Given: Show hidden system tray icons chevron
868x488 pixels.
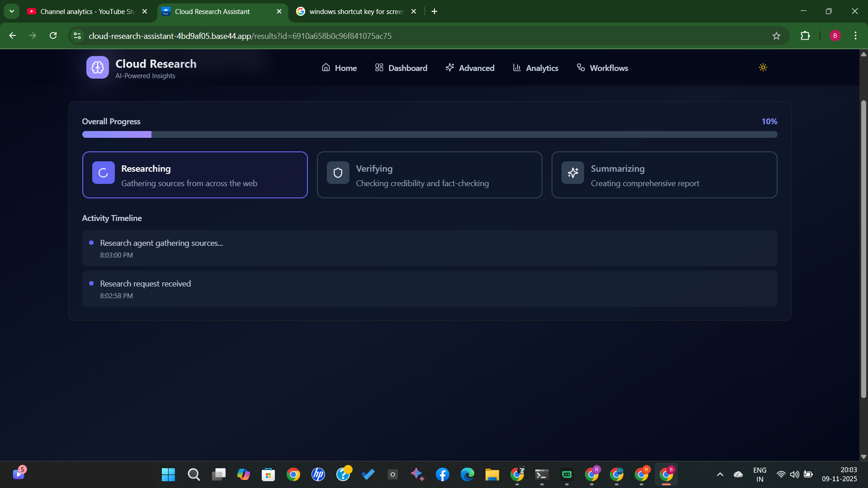Looking at the screenshot, I should tap(720, 474).
